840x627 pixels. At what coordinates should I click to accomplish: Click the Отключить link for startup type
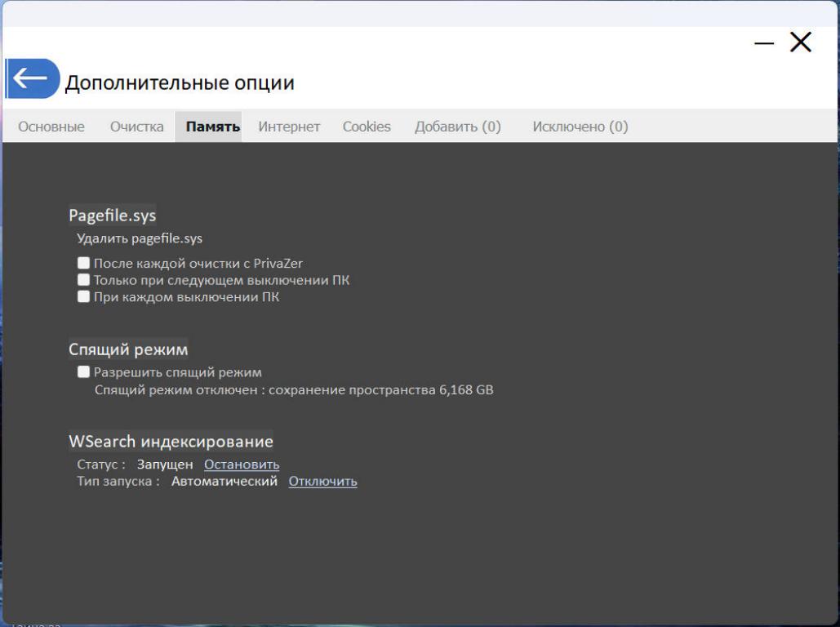[322, 482]
